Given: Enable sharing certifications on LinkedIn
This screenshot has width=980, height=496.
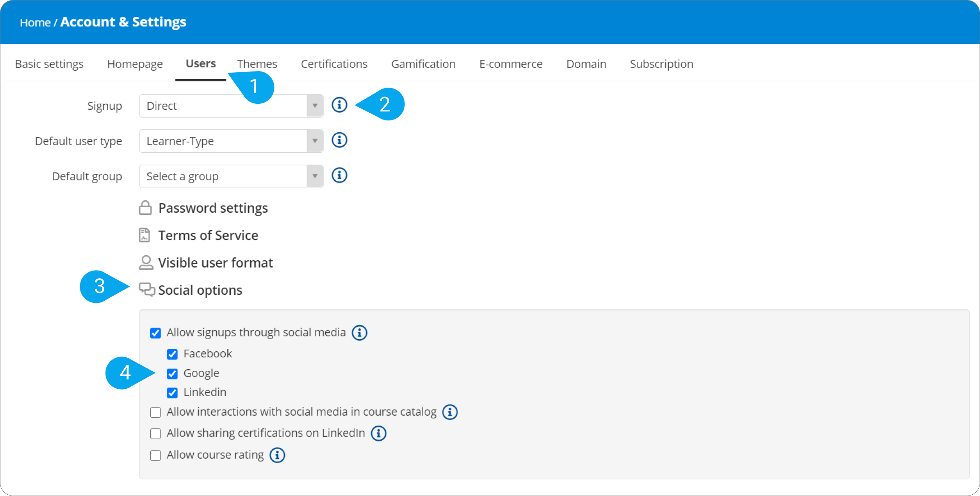Looking at the screenshot, I should coord(155,434).
